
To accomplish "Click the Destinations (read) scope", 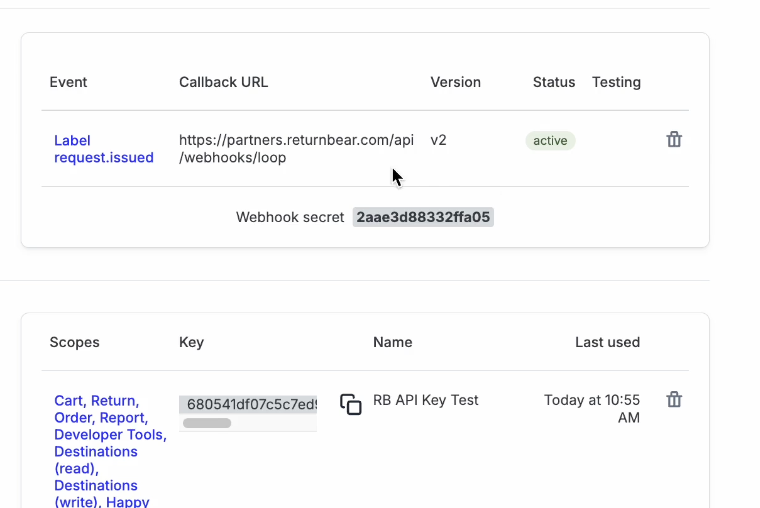I will (96, 460).
